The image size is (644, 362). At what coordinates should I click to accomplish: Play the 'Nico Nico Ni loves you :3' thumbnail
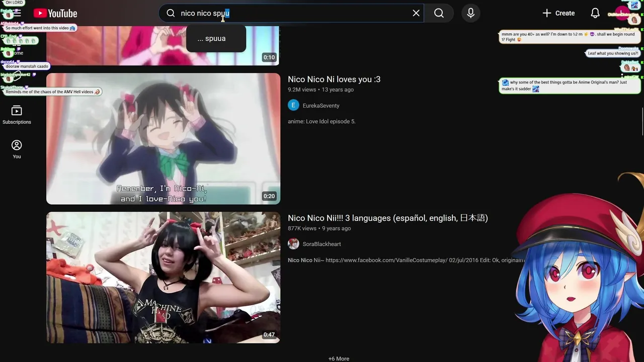tap(163, 139)
